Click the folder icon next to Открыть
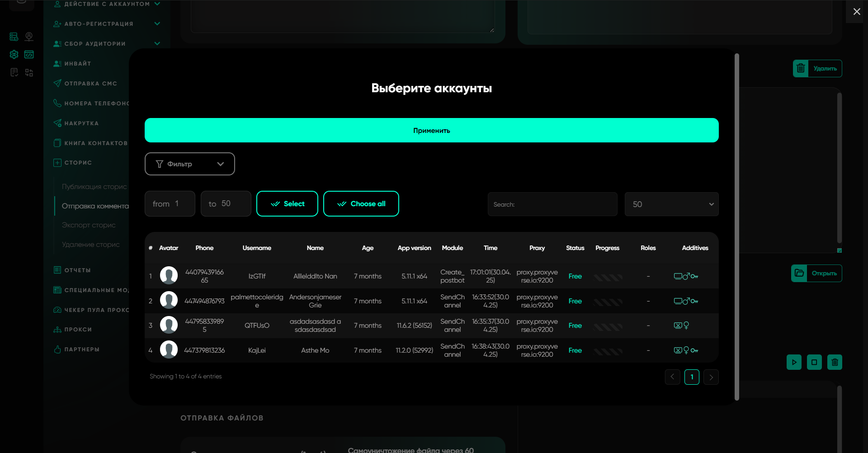 pos(799,273)
